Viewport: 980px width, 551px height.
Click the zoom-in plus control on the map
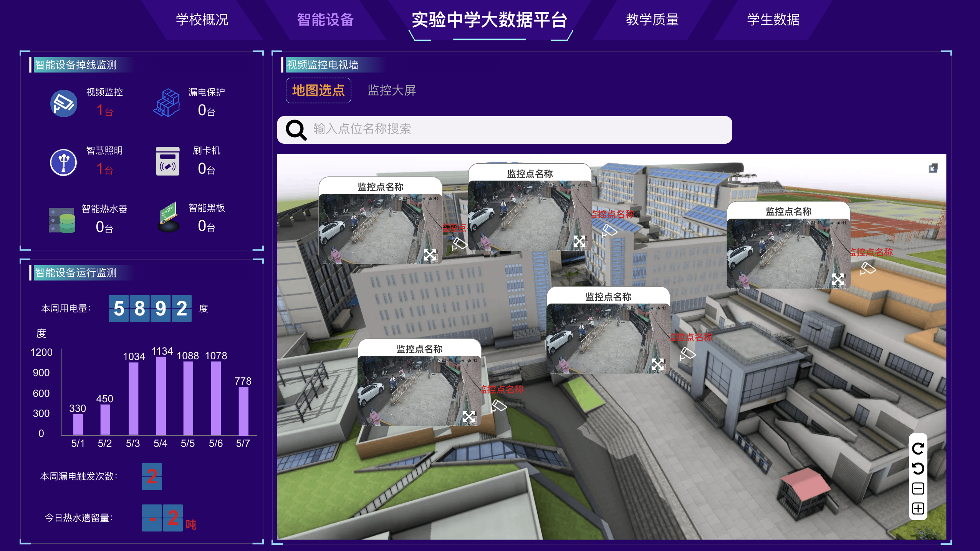(x=918, y=508)
